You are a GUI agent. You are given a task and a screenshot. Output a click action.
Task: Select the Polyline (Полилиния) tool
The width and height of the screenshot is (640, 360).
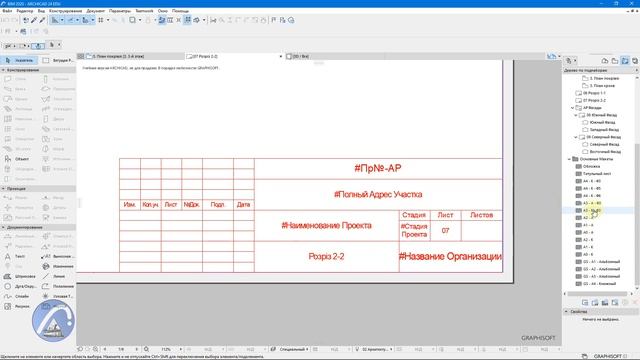pos(58,286)
